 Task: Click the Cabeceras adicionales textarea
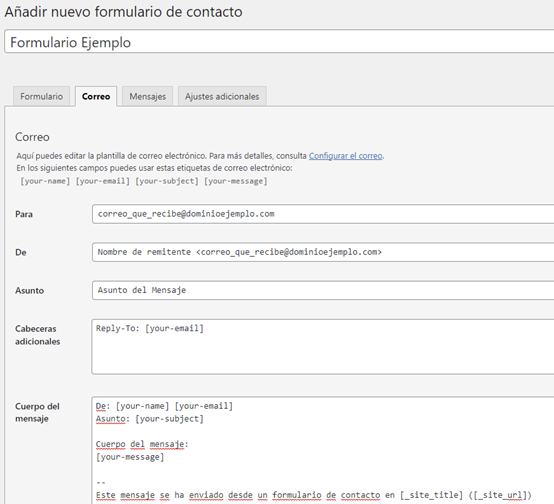[x=323, y=347]
